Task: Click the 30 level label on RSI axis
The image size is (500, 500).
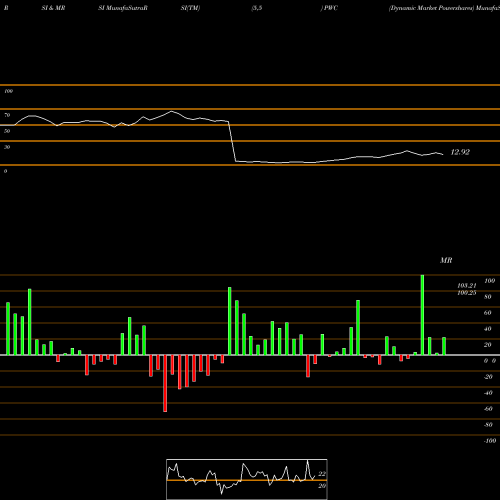Action: click(7, 147)
